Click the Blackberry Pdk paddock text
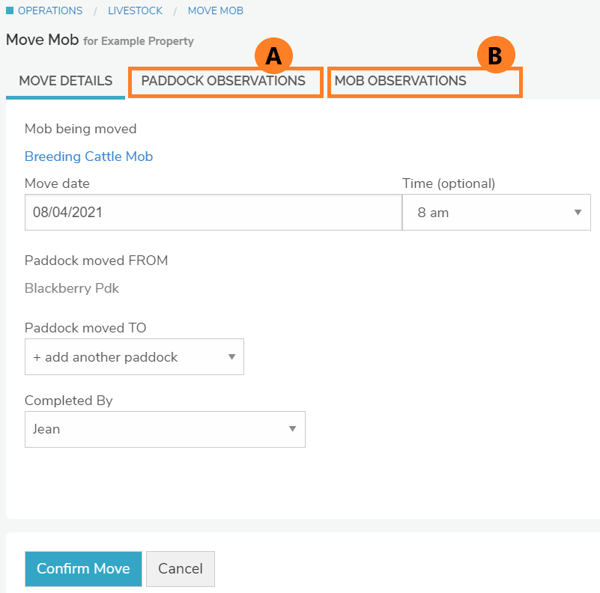 click(71, 289)
